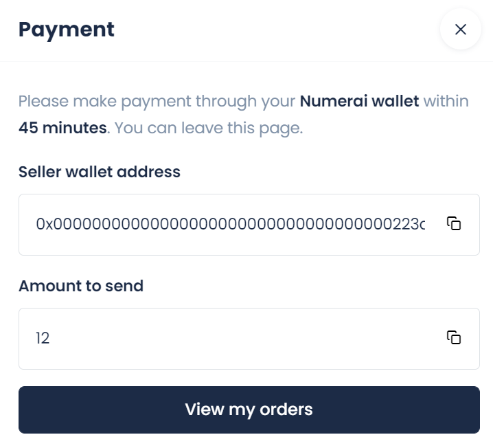Click the Seller wallet address label
The width and height of the screenshot is (493, 448).
click(x=100, y=172)
